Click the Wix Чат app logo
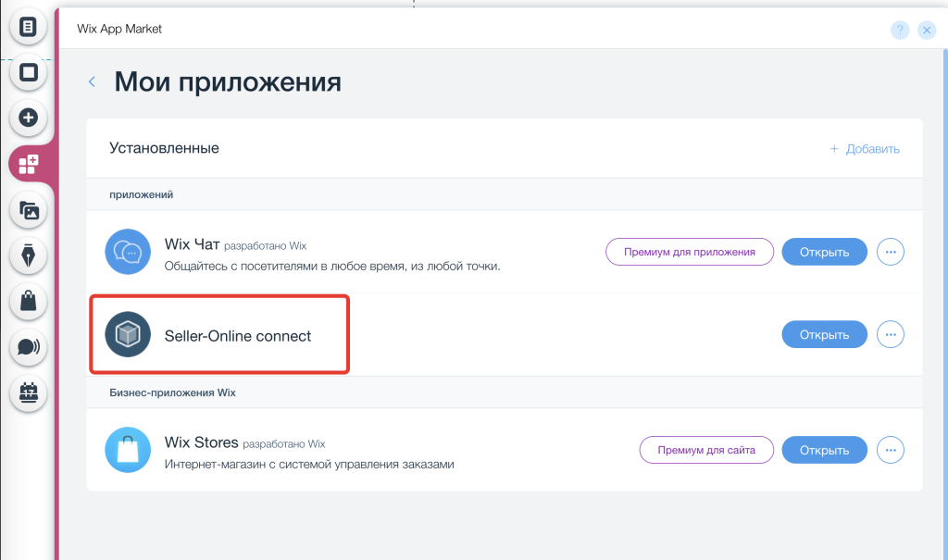The width and height of the screenshot is (948, 560). pyautogui.click(x=128, y=252)
